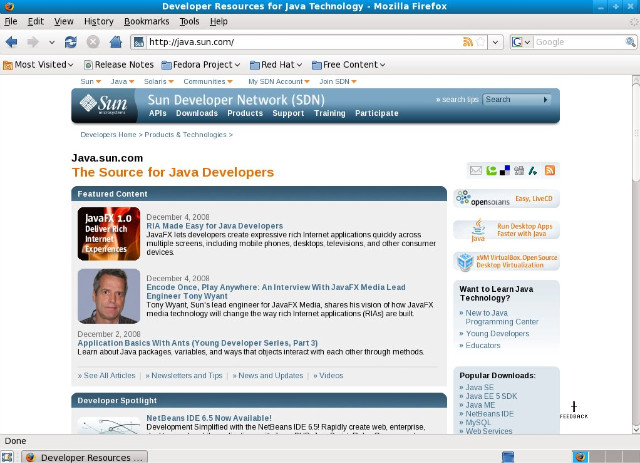Click the del.icio.us share icon
The height and width of the screenshot is (463, 640).
click(x=505, y=170)
